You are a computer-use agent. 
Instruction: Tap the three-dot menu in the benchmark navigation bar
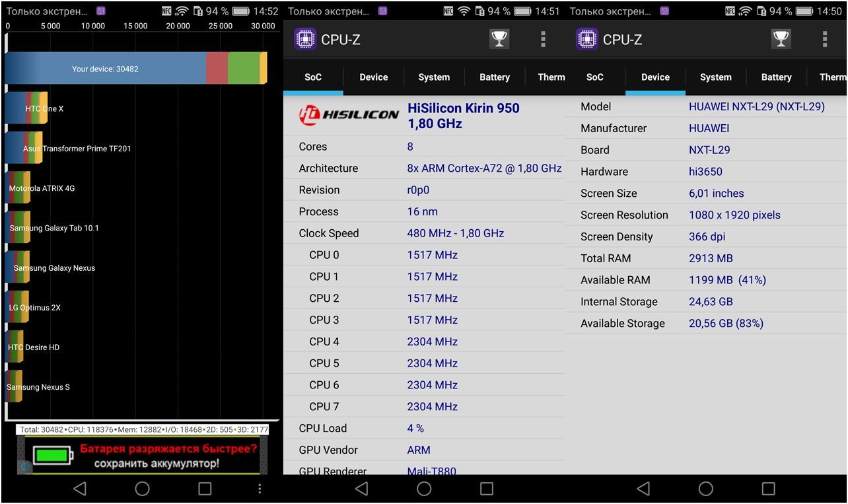(260, 489)
